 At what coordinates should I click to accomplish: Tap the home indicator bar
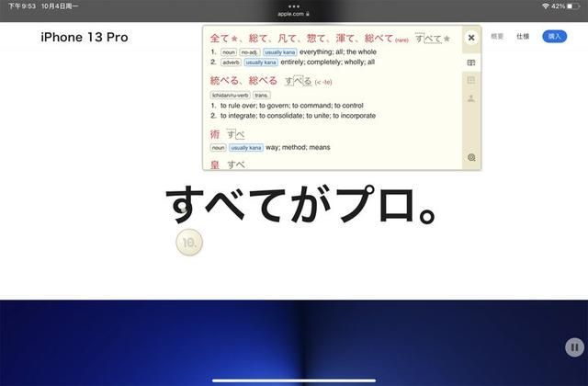point(294,380)
